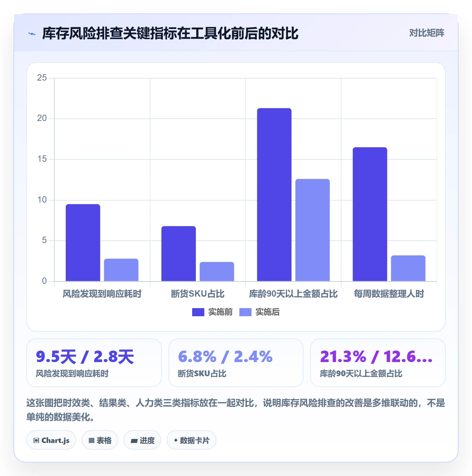Click the 实施后 light blue legend swatch
The height and width of the screenshot is (476, 472).
click(x=245, y=312)
